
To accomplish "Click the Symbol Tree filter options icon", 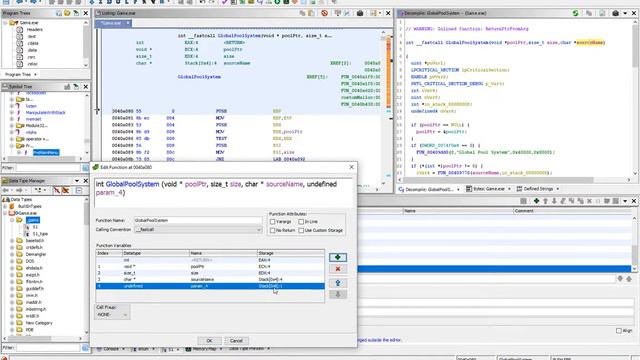I will pos(85,168).
